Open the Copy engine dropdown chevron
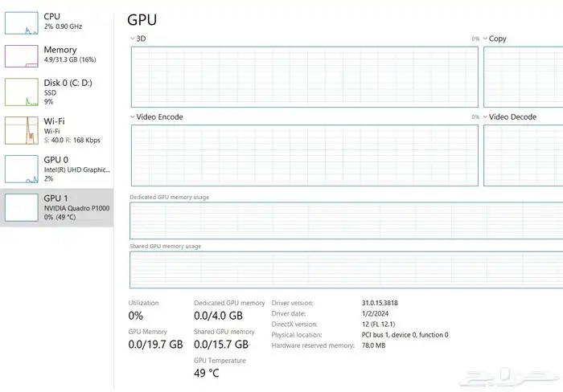Viewport: 563px width, 392px height. point(485,39)
